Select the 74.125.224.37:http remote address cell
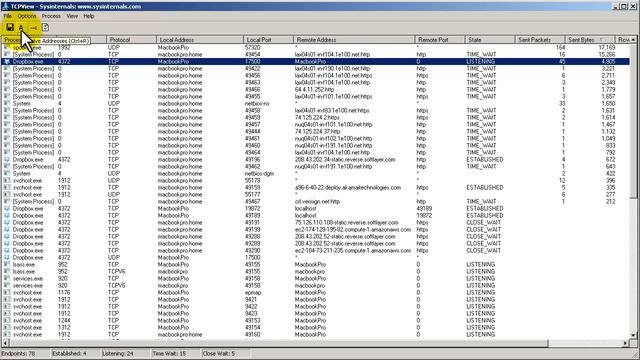Viewport: 640px width, 360px height. tap(318, 131)
